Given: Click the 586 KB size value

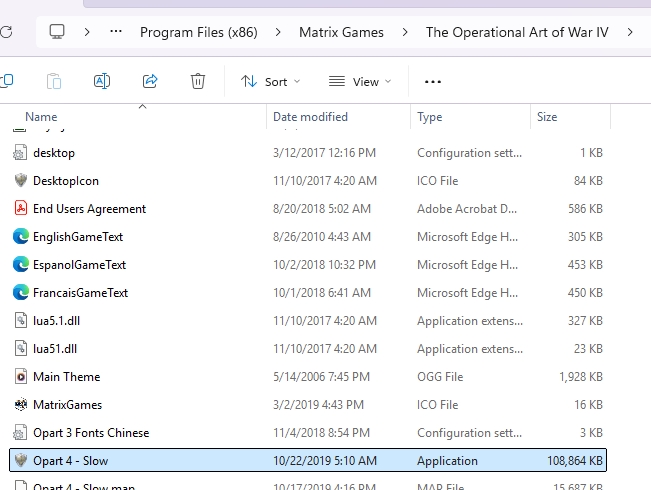Looking at the screenshot, I should 585,208.
